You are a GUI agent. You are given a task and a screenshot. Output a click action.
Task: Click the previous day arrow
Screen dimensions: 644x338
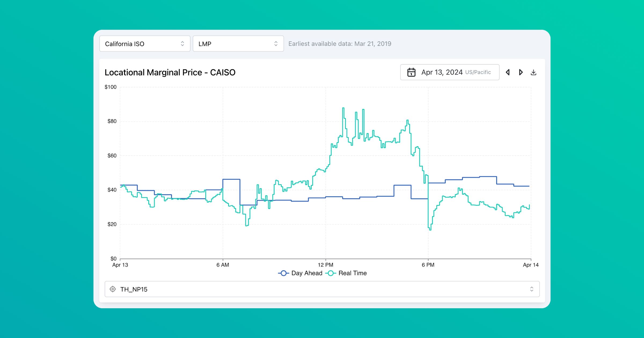508,72
